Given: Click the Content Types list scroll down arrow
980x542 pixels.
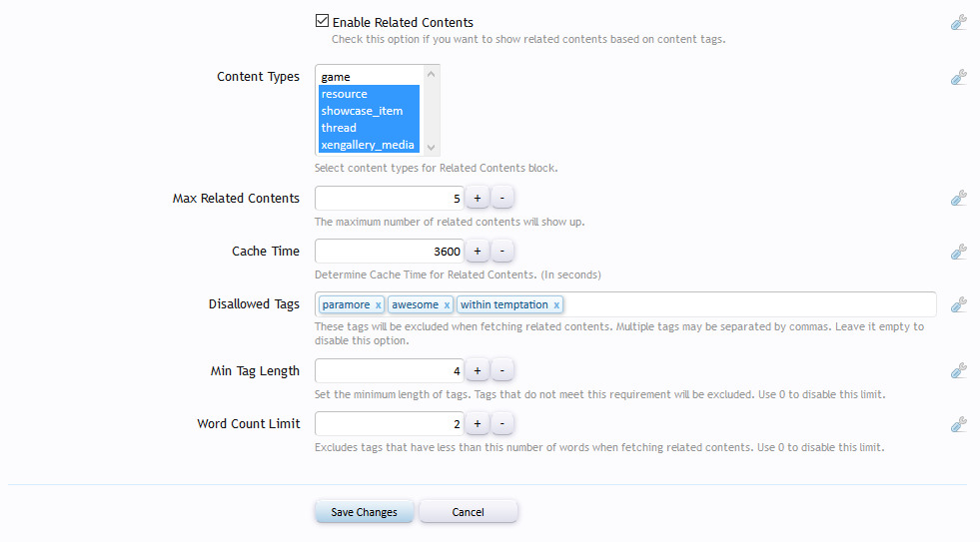Looking at the screenshot, I should tap(431, 148).
